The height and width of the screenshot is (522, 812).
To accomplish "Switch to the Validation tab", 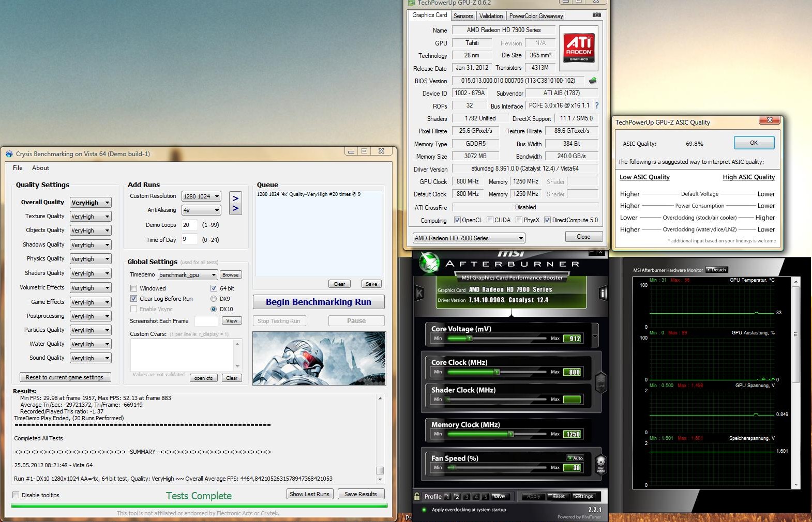I will click(x=491, y=16).
